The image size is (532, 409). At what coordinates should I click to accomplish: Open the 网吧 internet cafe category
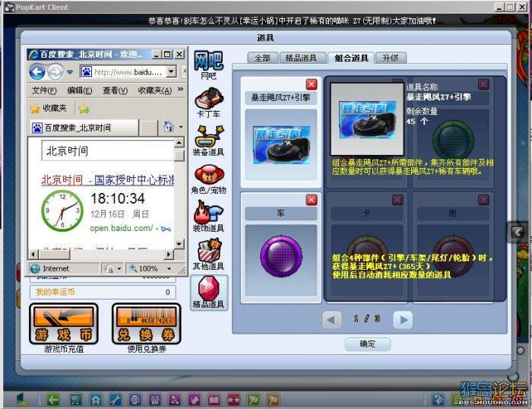tap(208, 65)
